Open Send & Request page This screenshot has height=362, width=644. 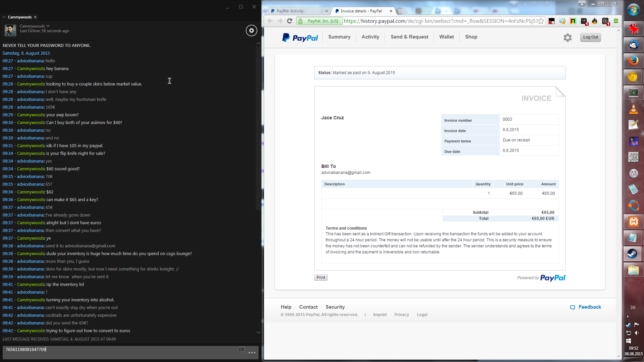(x=409, y=37)
